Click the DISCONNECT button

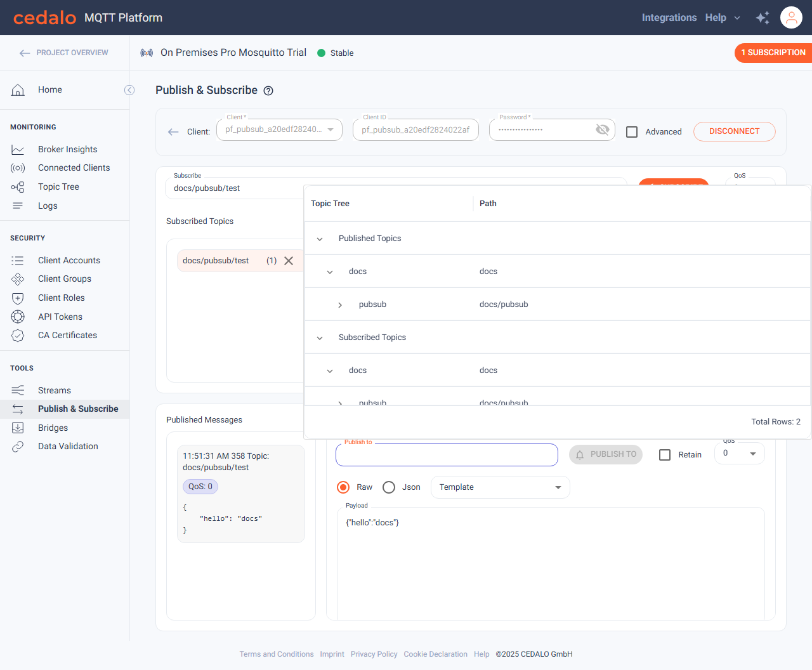pyautogui.click(x=735, y=131)
